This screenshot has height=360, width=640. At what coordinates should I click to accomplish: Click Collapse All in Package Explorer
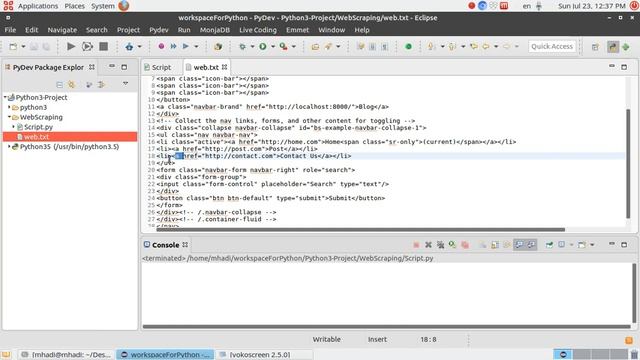(x=60, y=84)
